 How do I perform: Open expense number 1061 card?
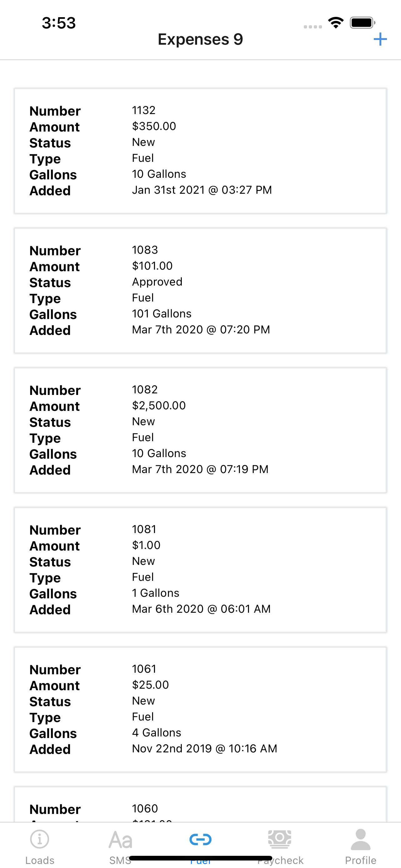(x=200, y=710)
